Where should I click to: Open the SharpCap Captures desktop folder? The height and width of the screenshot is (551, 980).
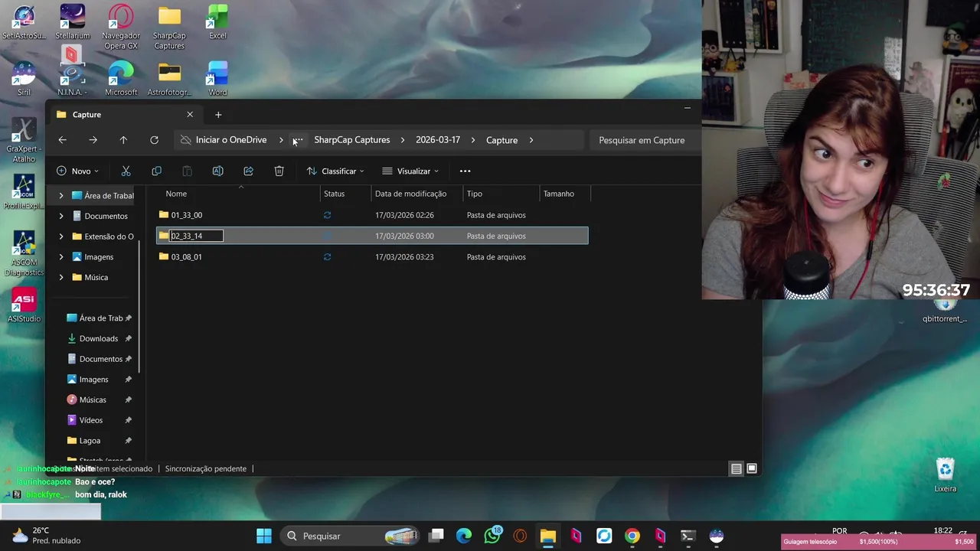point(169,27)
